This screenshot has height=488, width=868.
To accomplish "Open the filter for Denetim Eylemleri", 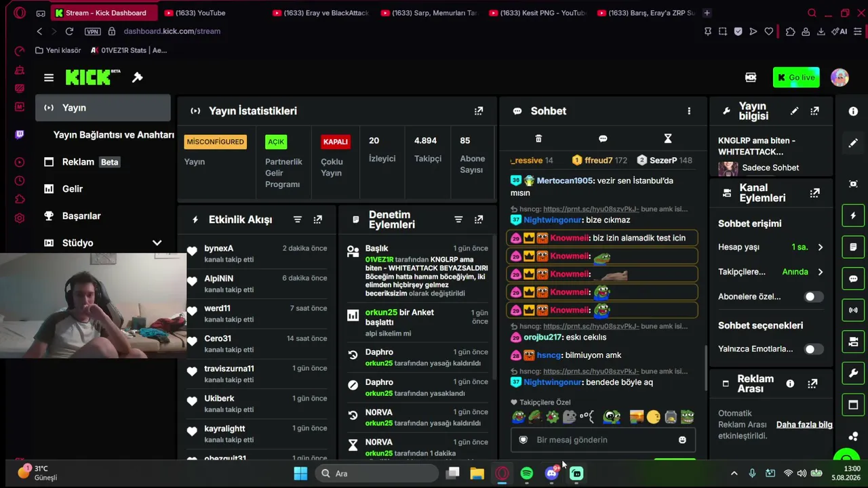I will [x=458, y=220].
